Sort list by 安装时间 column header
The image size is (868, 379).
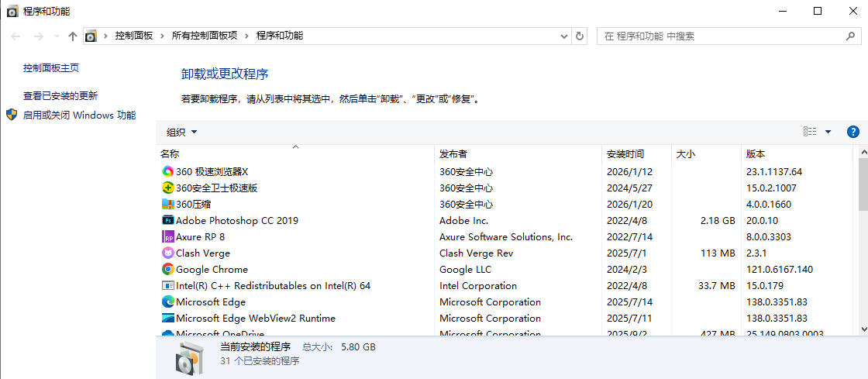tap(625, 153)
